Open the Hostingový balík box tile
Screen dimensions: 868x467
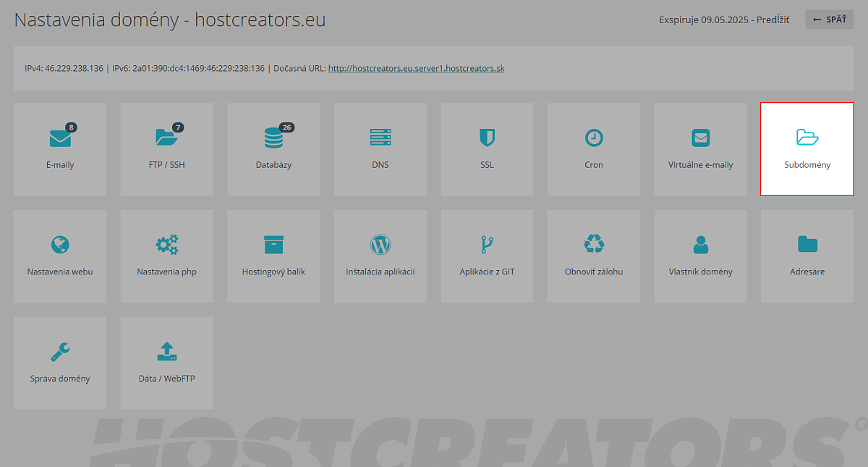click(273, 256)
